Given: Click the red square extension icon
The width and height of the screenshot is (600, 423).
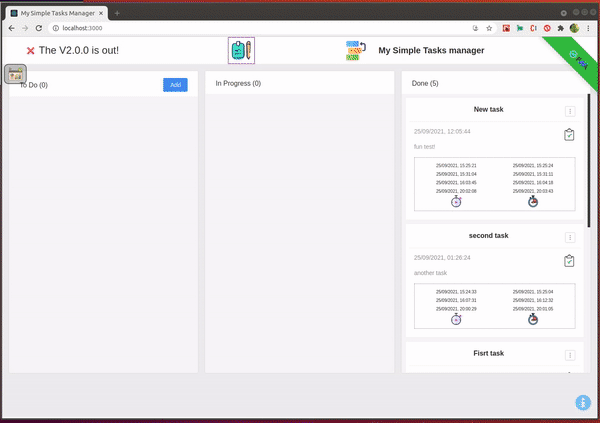Looking at the screenshot, I should [x=506, y=28].
